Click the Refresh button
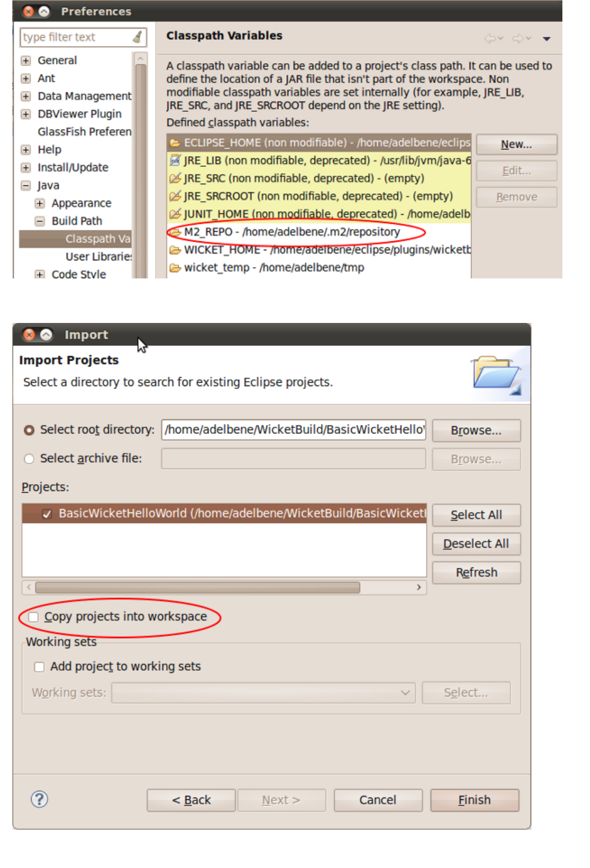 (476, 573)
